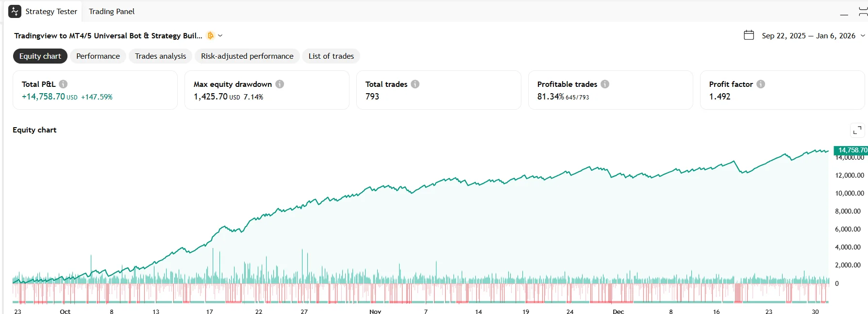Click the +14,758.70 USD P&L value

50,97
